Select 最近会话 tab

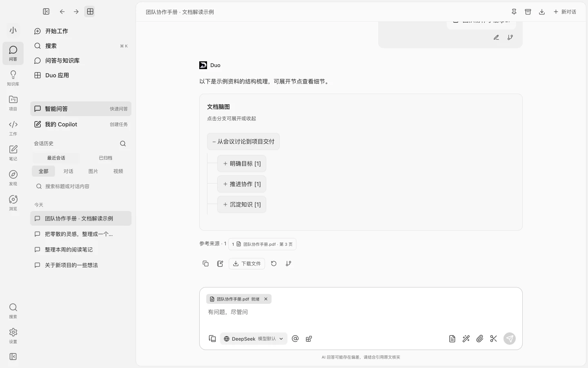point(56,158)
